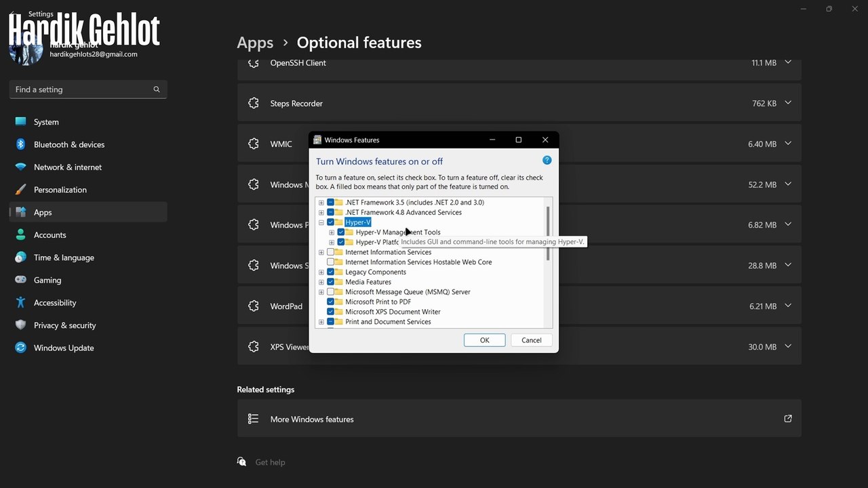Click OK in Windows Features dialog
The height and width of the screenshot is (488, 868).
coord(484,340)
